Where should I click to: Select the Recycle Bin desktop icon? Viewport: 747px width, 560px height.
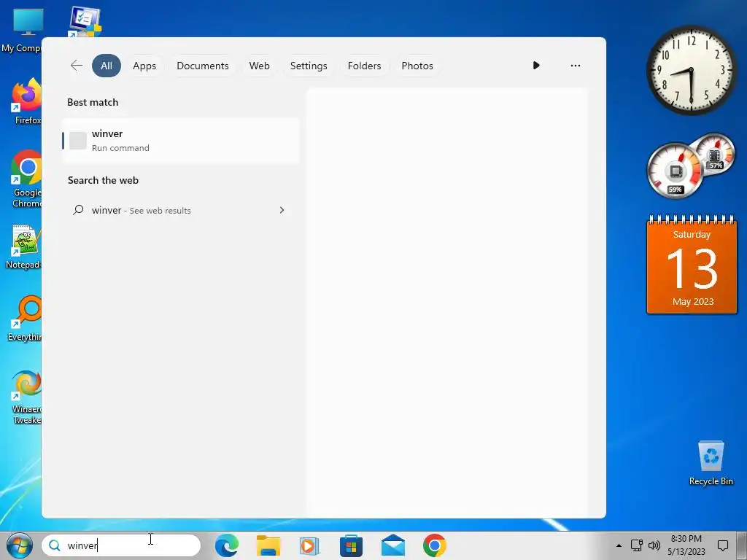click(x=711, y=463)
